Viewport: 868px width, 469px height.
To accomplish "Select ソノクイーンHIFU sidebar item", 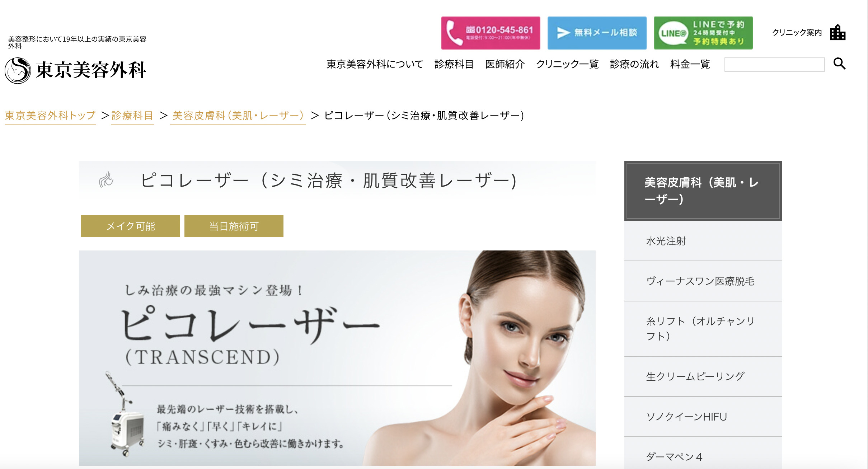I will point(703,417).
